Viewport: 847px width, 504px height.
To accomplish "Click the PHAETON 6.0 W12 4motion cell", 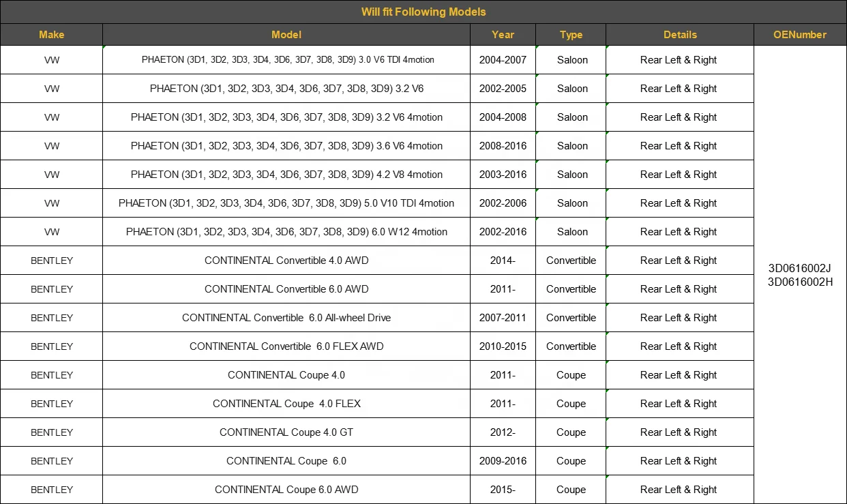I will tap(286, 232).
